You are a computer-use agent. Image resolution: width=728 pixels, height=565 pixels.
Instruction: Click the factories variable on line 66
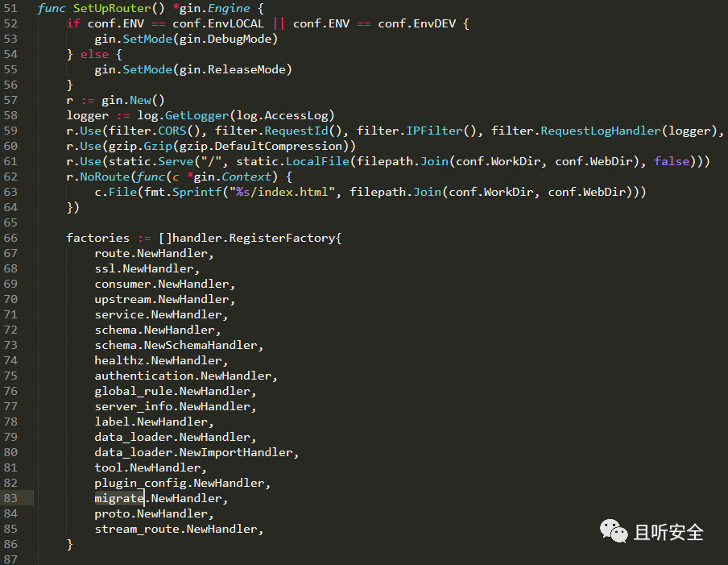click(98, 238)
